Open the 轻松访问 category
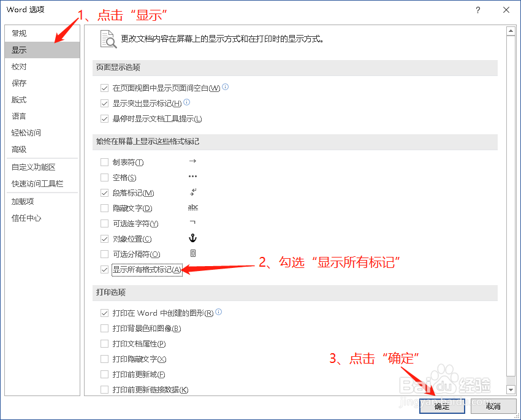Viewport: 521px width, 420px height. [x=42, y=133]
